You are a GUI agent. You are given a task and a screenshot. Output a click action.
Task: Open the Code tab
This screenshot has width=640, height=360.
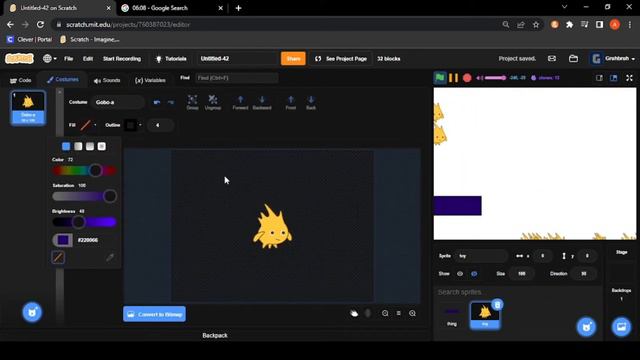click(20, 80)
